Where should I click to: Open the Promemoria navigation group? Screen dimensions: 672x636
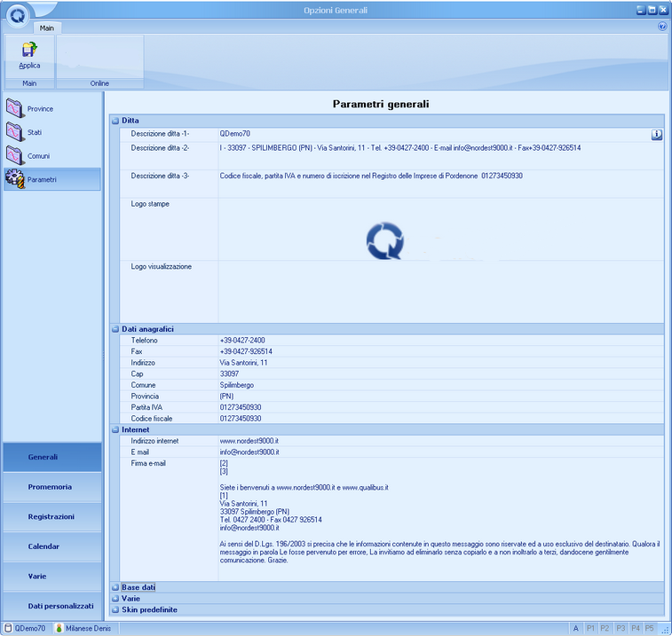[x=51, y=487]
